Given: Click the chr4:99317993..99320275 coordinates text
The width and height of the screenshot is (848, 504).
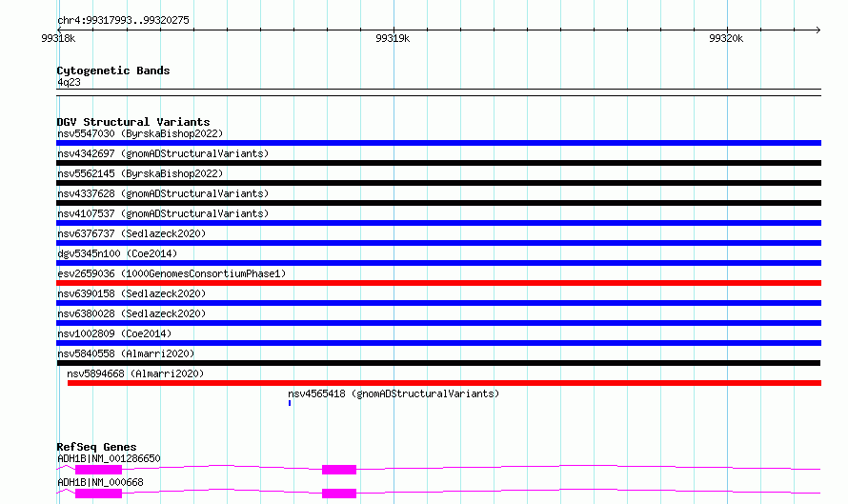Looking at the screenshot, I should point(123,20).
